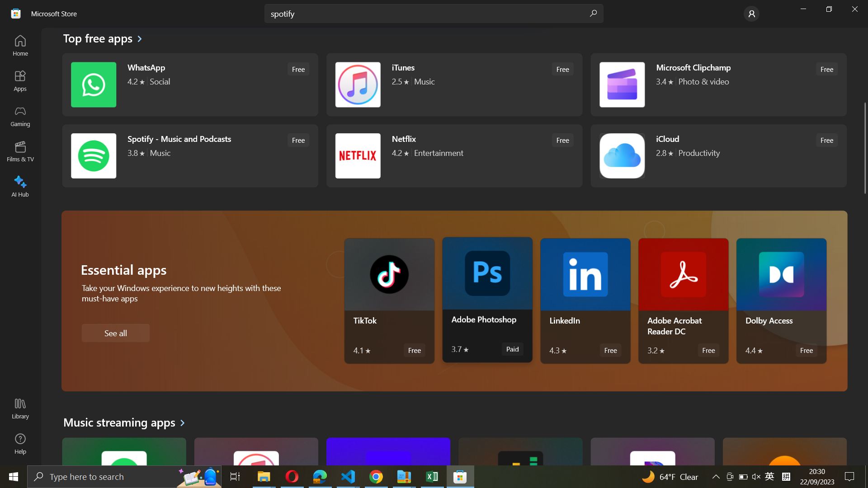Open the Adobe Photoshop tile icon
The image size is (868, 488).
487,273
